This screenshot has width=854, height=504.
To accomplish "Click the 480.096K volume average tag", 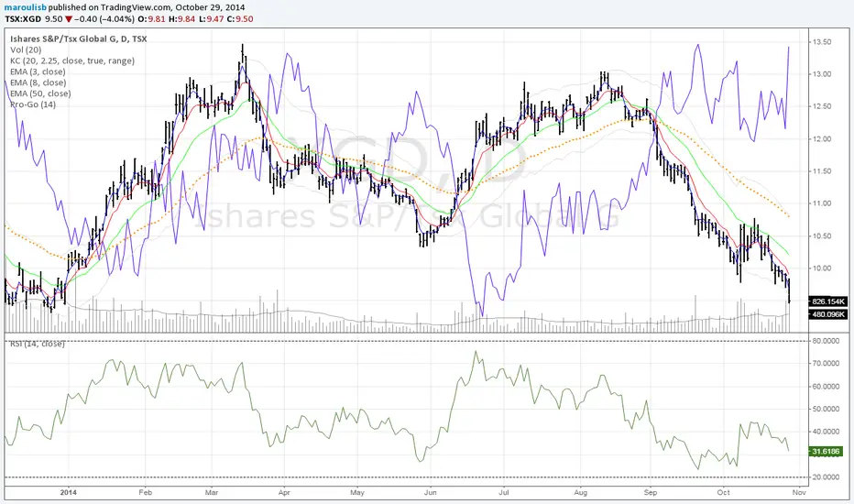I will pos(827,314).
